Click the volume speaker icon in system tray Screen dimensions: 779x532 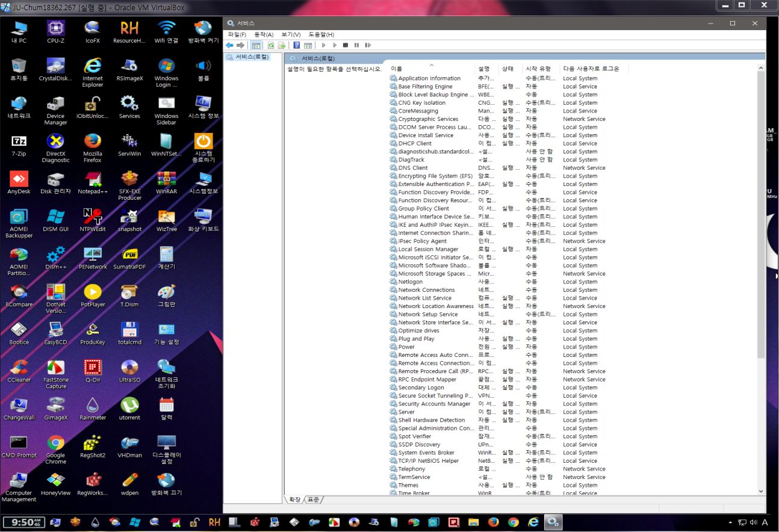[x=754, y=522]
